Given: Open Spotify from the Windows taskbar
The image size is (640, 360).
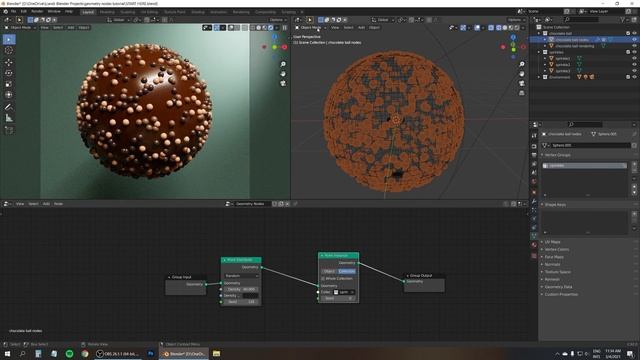Looking at the screenshot, I should coord(69,353).
